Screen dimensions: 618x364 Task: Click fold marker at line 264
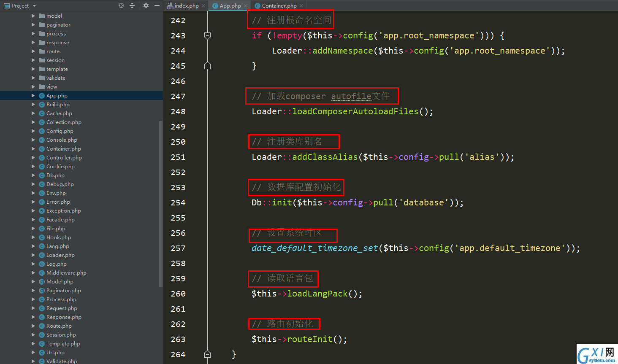[x=207, y=354]
